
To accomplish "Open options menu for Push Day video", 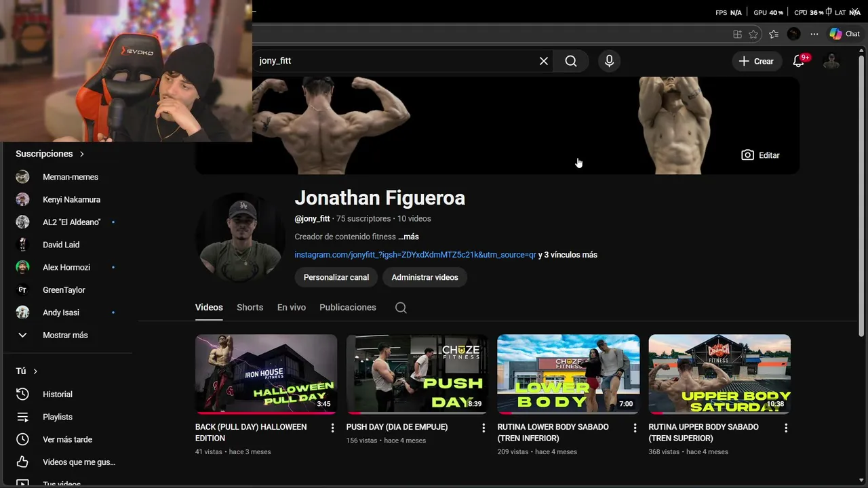I will [484, 428].
